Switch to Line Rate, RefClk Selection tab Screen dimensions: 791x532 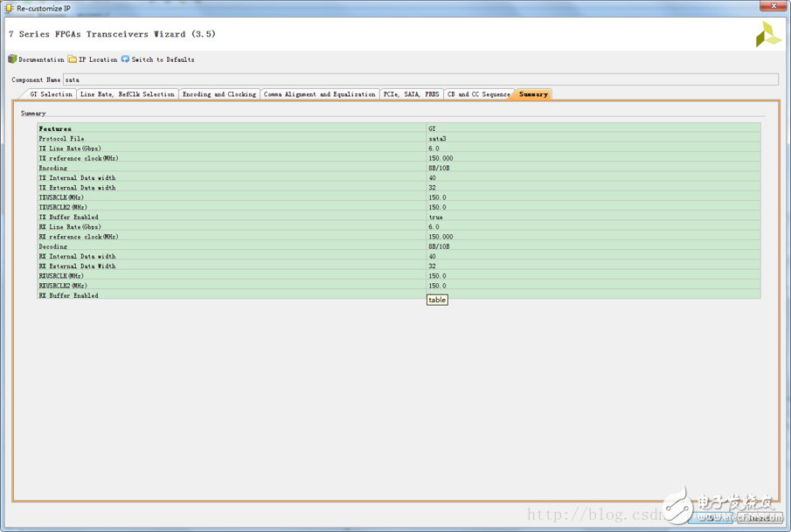[x=127, y=94]
